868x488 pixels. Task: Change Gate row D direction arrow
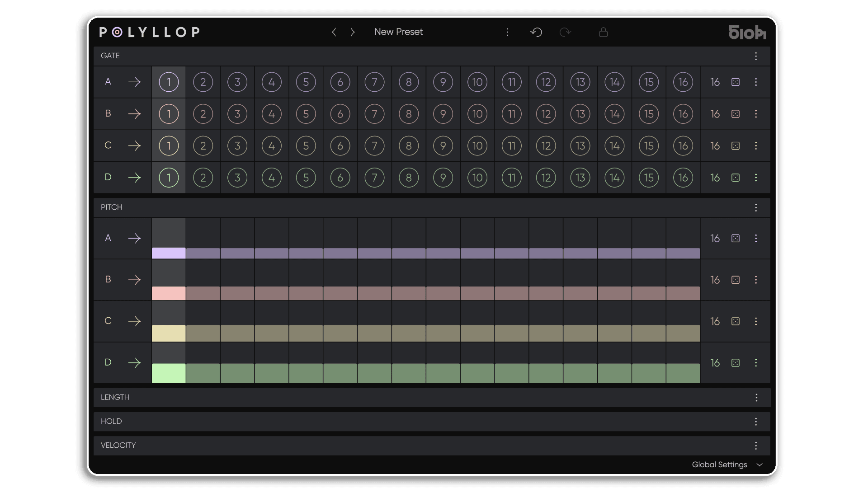(x=134, y=178)
